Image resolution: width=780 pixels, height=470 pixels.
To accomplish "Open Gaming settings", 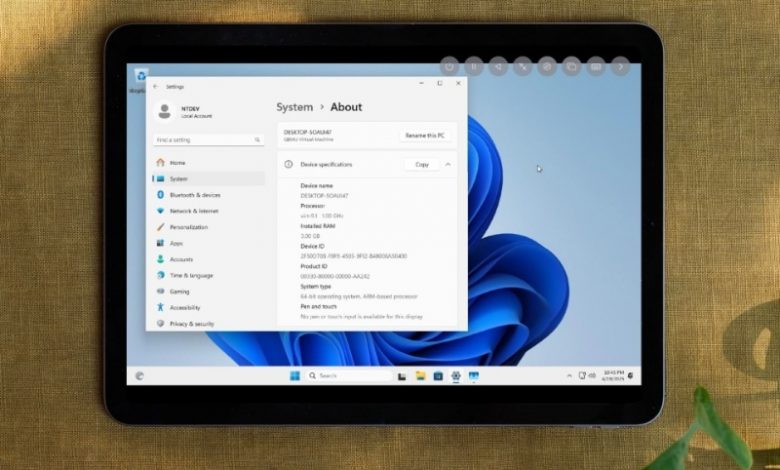I will 208,291.
